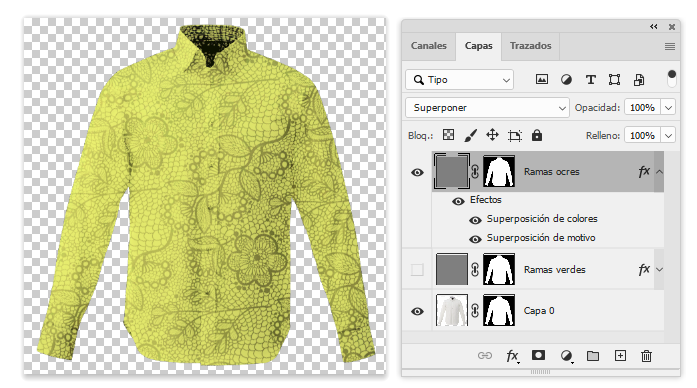Click link icon on Capa 0

tap(475, 310)
